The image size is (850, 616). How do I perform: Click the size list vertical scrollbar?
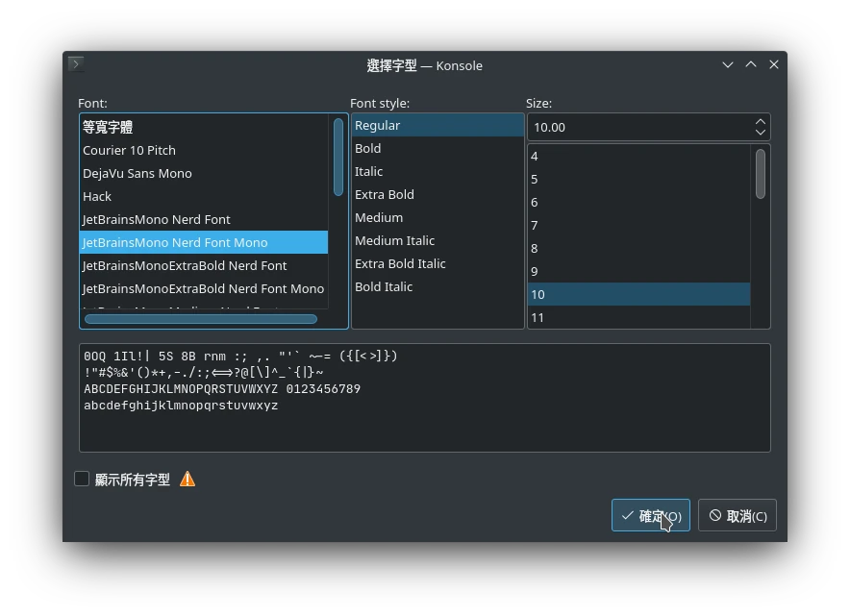point(761,174)
